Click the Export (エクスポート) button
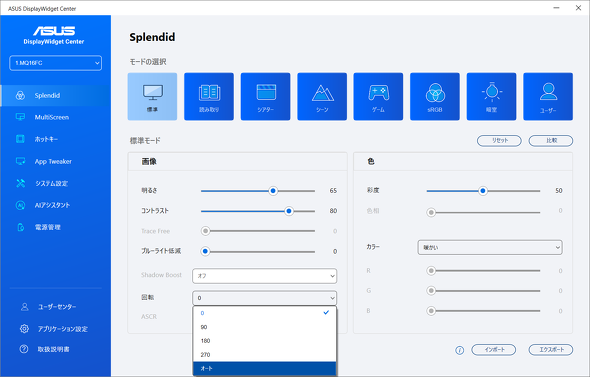 tap(551, 350)
